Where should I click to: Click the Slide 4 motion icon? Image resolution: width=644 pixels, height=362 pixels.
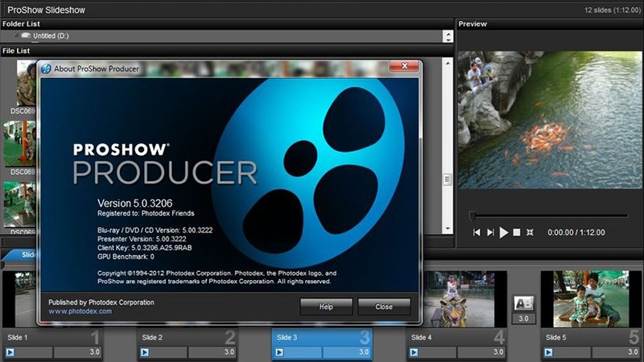[x=414, y=352]
